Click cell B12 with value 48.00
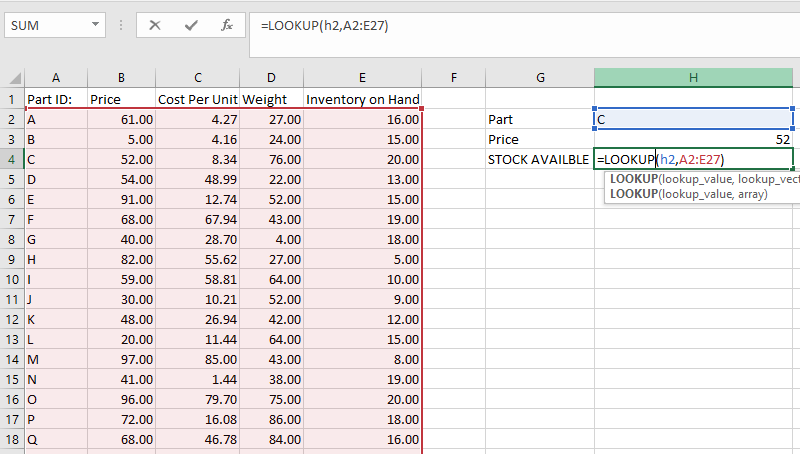800x454 pixels. (121, 319)
